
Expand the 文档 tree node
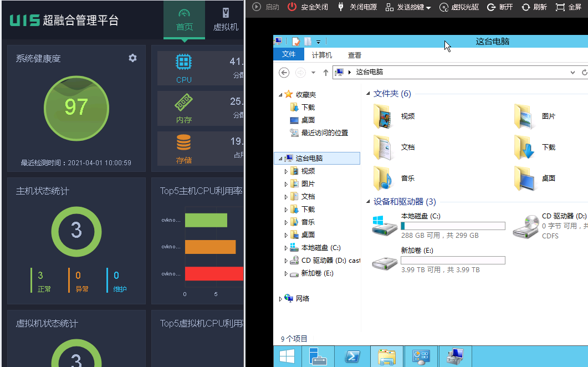coord(286,197)
